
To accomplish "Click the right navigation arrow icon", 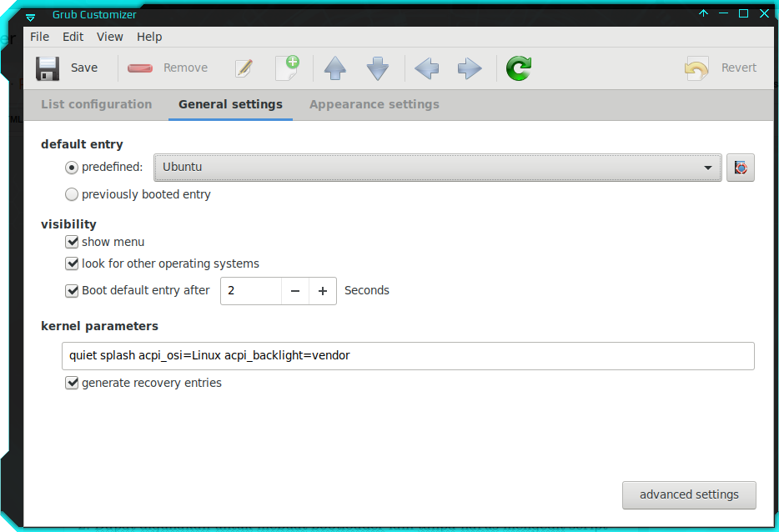I will (x=468, y=68).
